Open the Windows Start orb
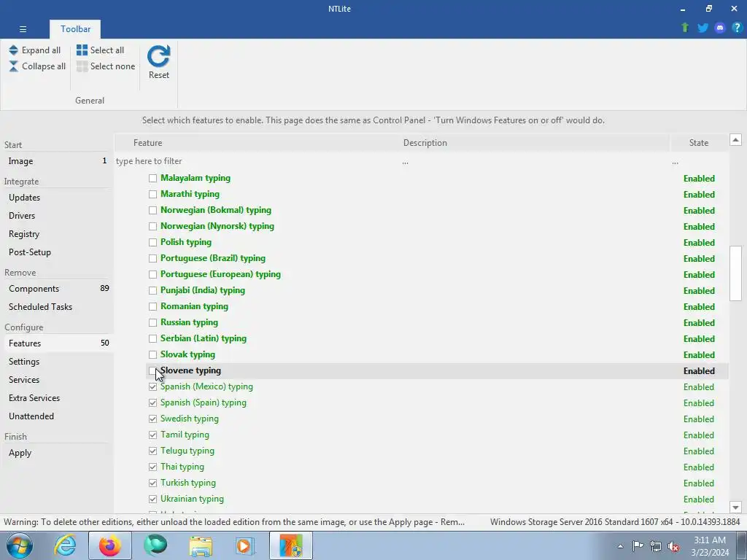Viewport: 747px width, 560px height. tap(19, 545)
